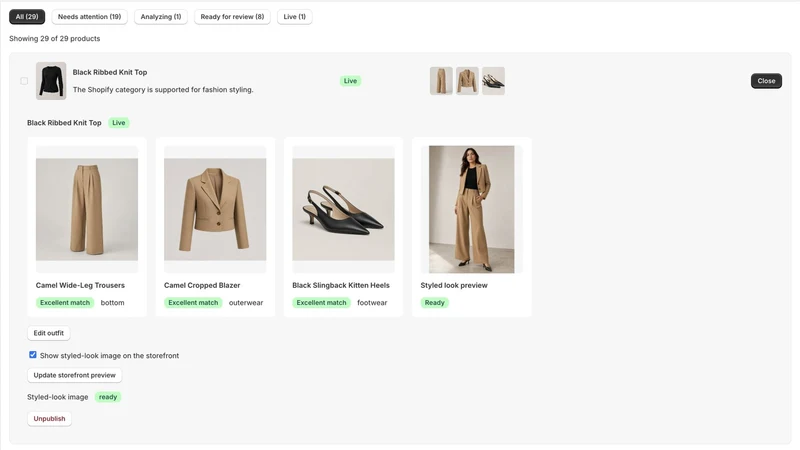Screen dimensions: 800x450
Task: Unpublish the styled look
Action: click(x=49, y=419)
